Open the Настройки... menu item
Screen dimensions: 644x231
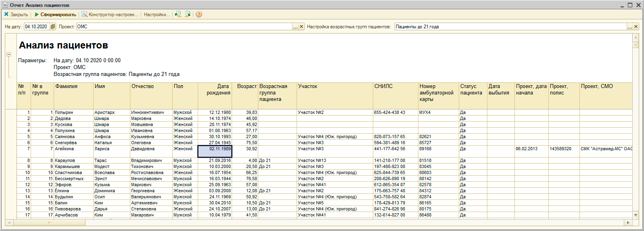pyautogui.click(x=157, y=15)
